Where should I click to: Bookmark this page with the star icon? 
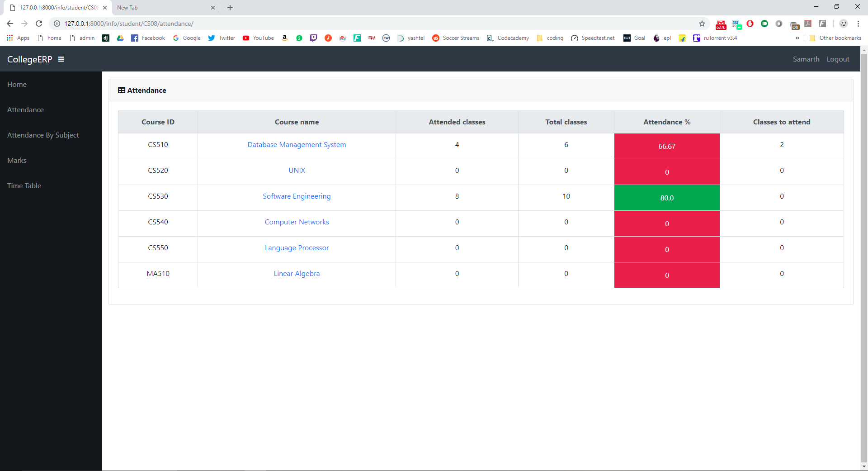click(702, 24)
